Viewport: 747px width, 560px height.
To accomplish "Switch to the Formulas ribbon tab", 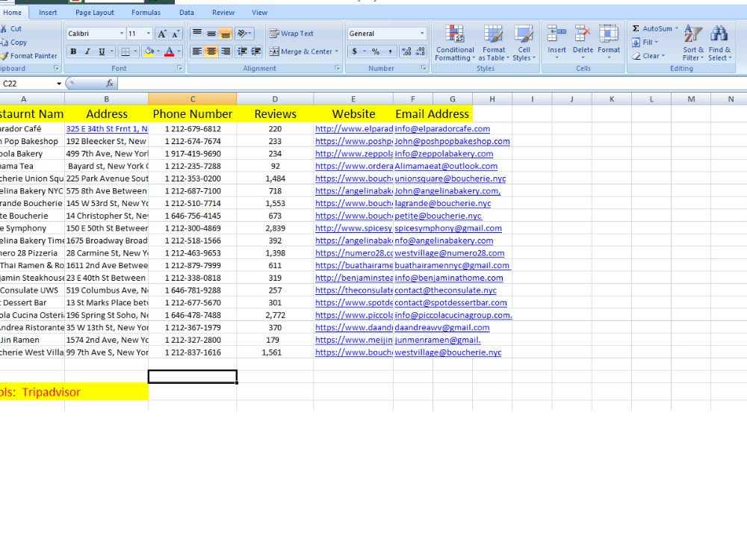I will click(146, 12).
